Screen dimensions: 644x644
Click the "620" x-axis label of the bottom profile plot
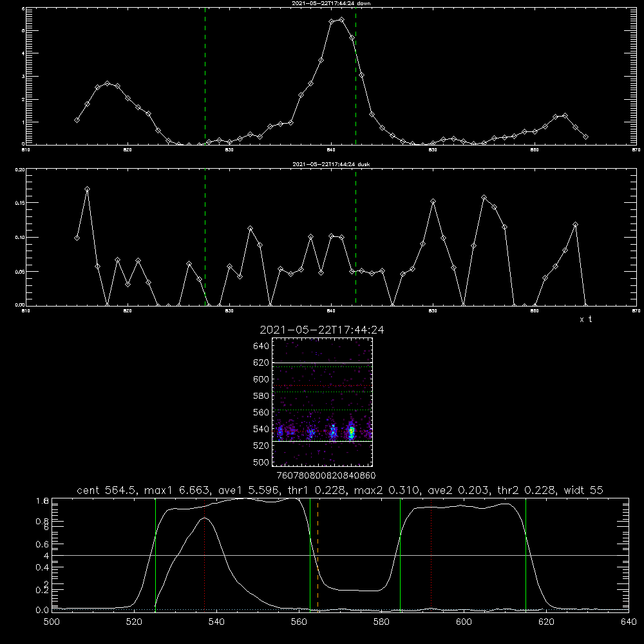click(547, 622)
